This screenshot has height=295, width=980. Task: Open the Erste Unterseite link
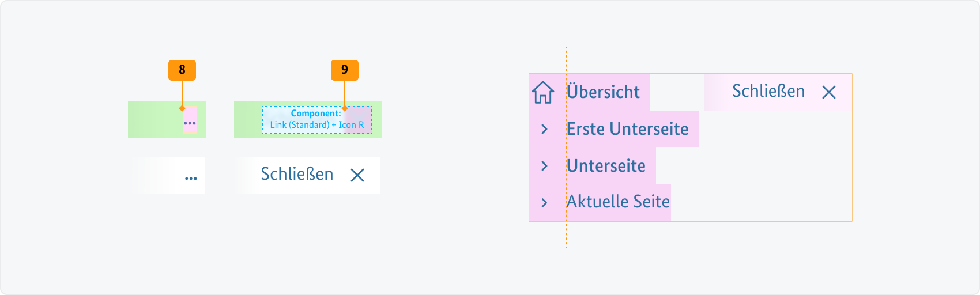627,129
